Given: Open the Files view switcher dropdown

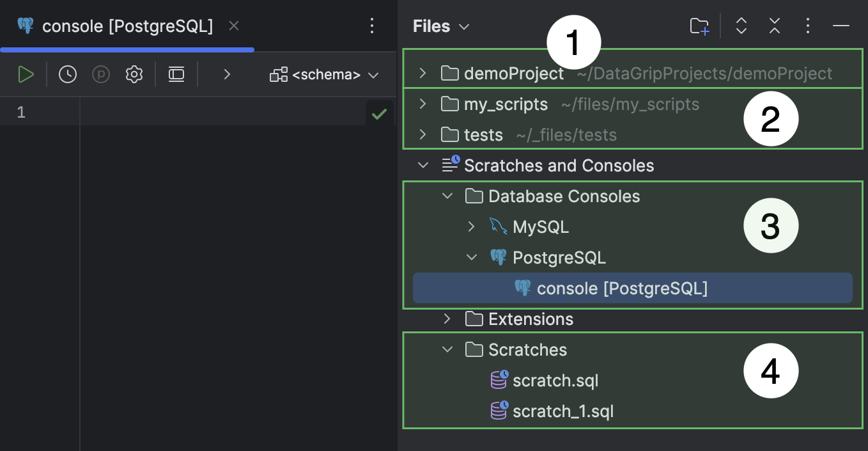Looking at the screenshot, I should [463, 26].
